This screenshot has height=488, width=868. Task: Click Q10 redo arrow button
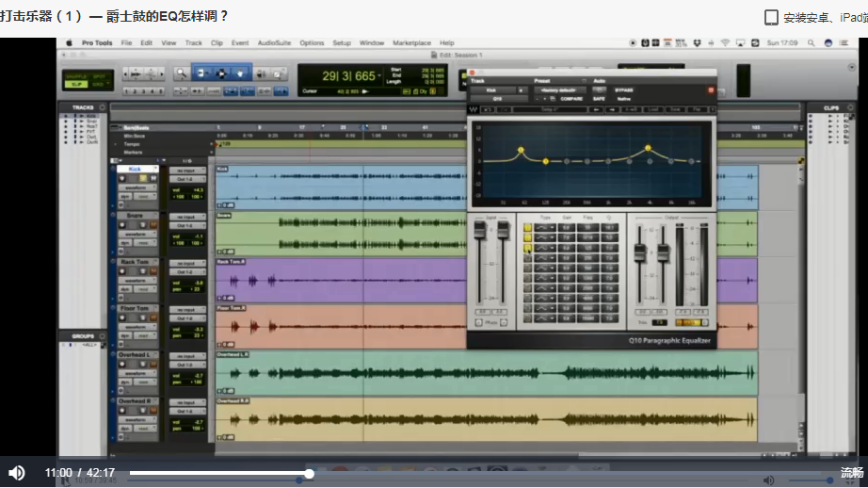(504, 109)
